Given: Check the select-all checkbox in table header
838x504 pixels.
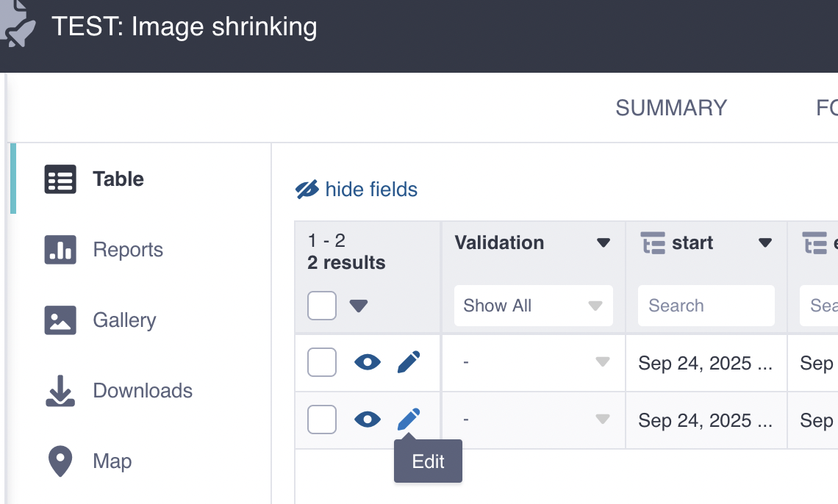Looking at the screenshot, I should [322, 306].
